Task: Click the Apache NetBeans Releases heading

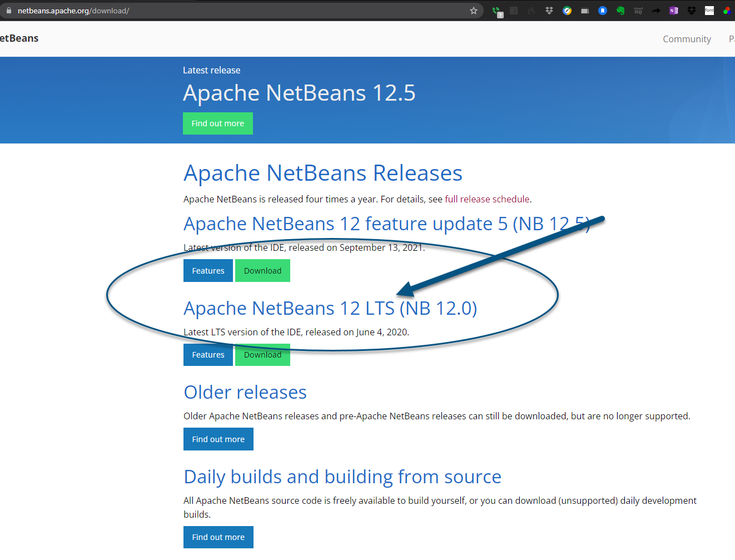Action: point(323,173)
